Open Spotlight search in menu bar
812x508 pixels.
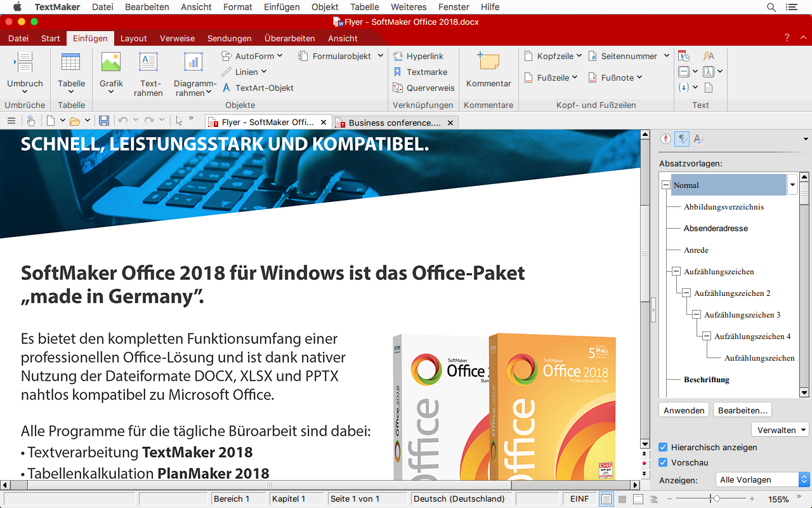[x=771, y=7]
